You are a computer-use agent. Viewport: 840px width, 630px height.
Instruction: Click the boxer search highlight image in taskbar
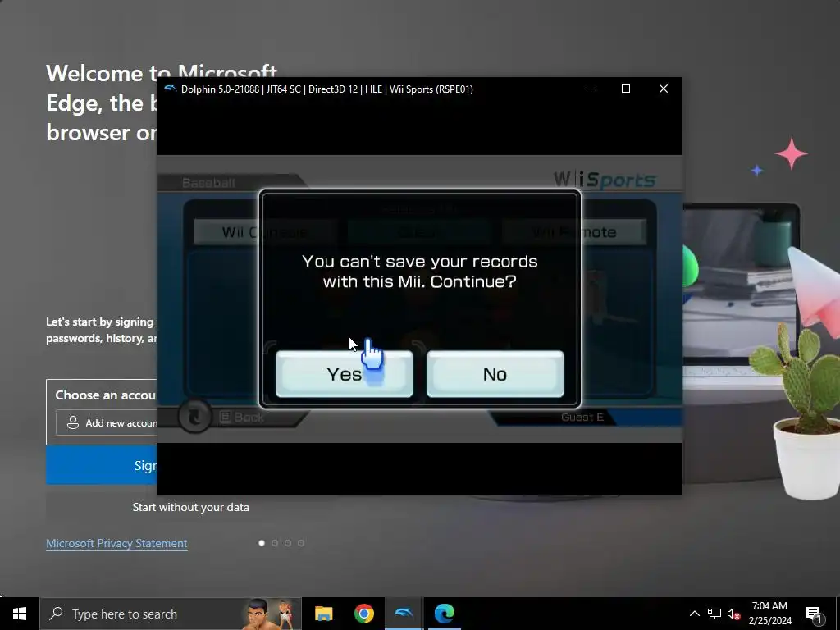(x=268, y=614)
